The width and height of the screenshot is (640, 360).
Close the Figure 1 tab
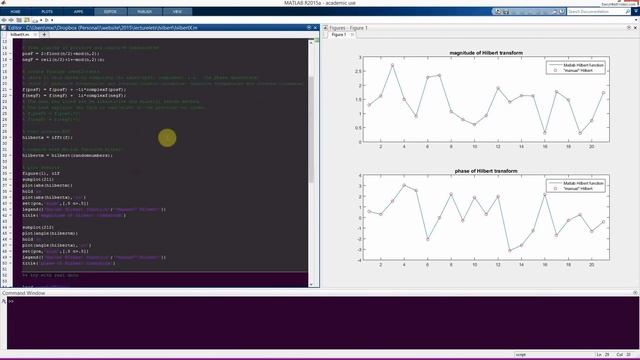(352, 35)
